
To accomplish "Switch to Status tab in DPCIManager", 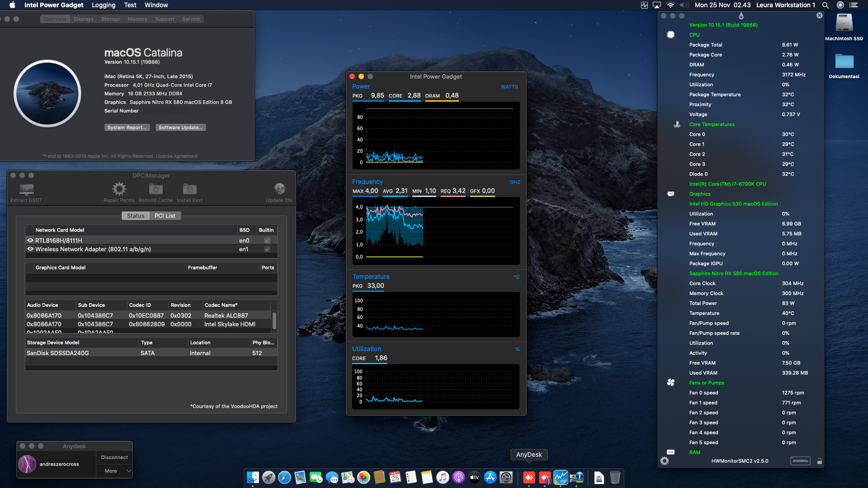I will point(136,216).
